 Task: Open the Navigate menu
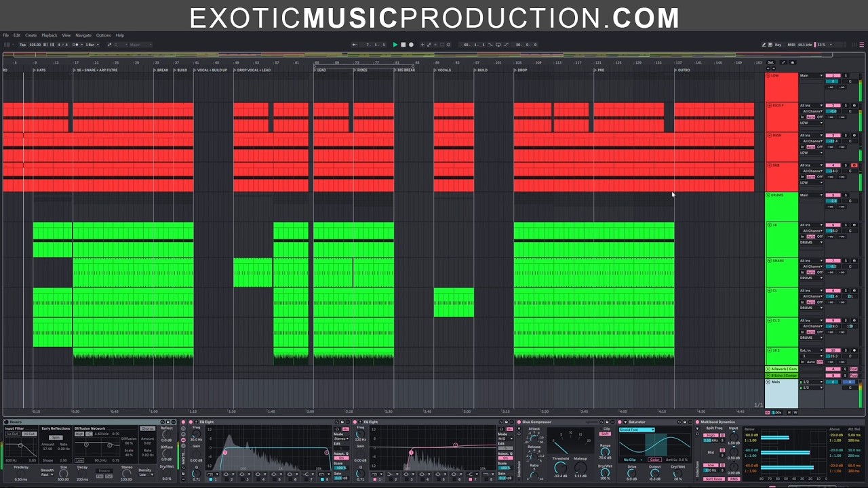(x=83, y=35)
